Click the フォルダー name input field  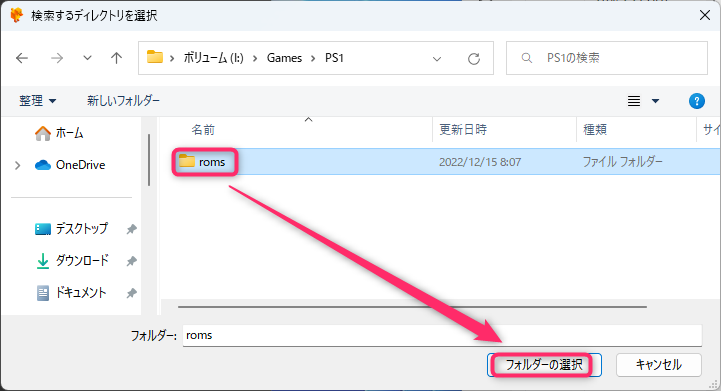coord(442,335)
